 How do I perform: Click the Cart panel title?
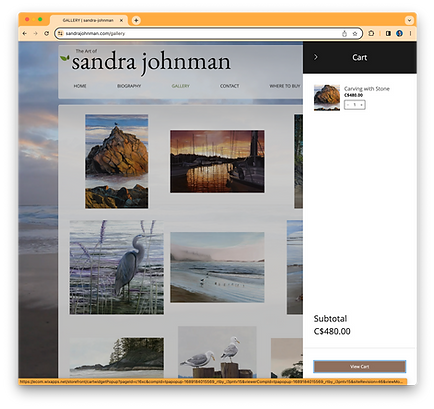click(359, 57)
